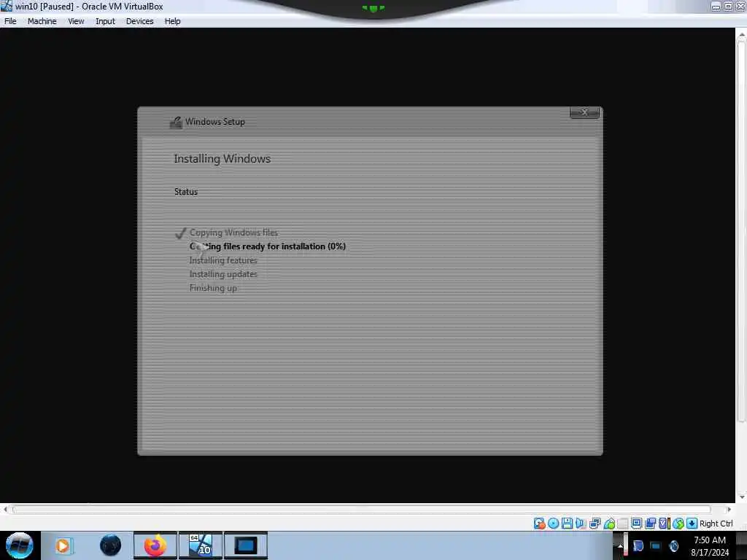Click the USB devices status icon
This screenshot has height=560, width=747.
[609, 524]
